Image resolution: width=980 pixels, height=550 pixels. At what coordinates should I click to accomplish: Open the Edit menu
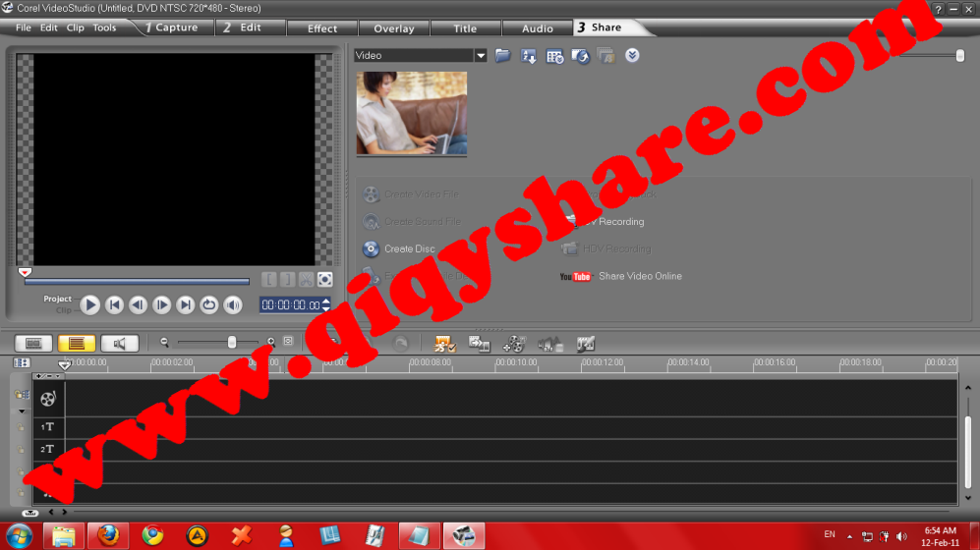49,27
